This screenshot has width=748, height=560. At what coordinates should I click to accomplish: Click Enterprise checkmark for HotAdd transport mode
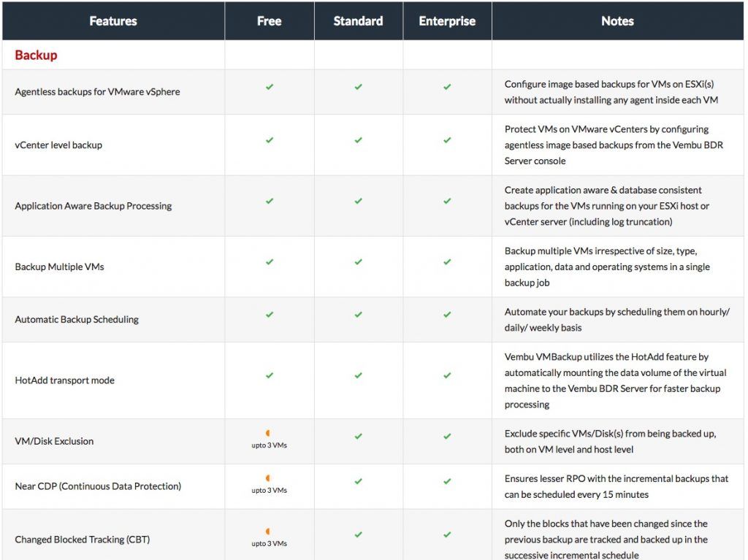[447, 375]
